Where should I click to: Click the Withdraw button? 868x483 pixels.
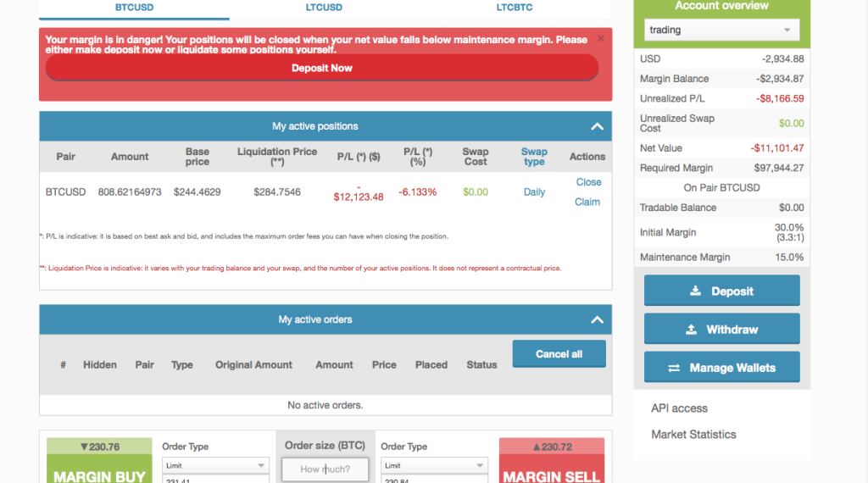722,330
